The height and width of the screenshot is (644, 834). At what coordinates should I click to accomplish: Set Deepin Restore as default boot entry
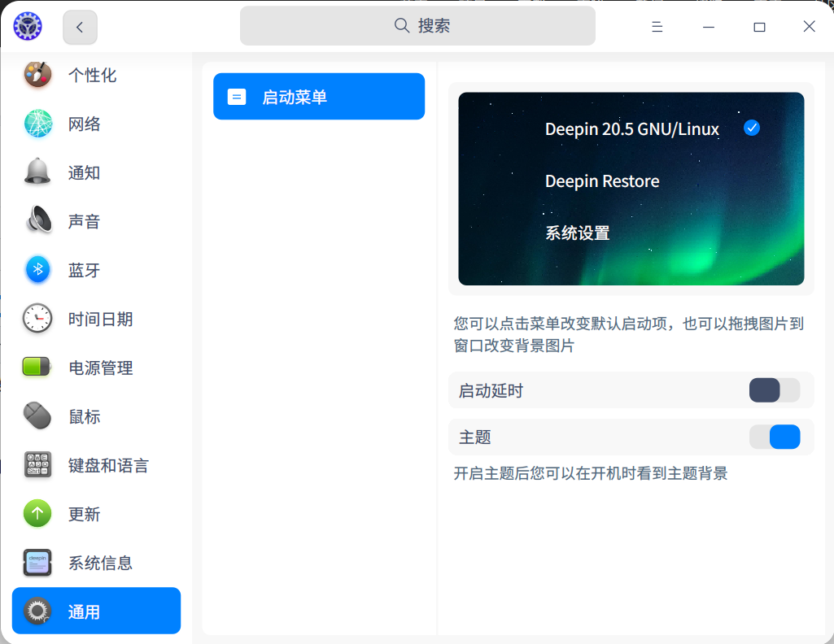[602, 181]
